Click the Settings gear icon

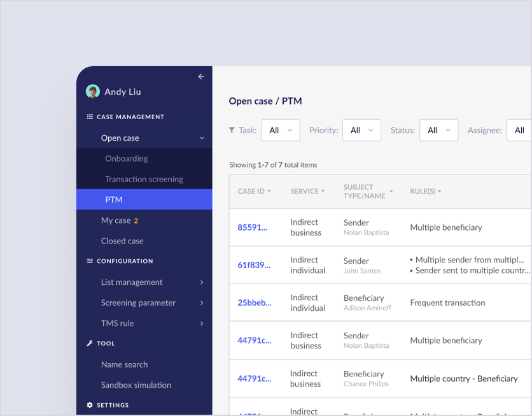coord(90,405)
